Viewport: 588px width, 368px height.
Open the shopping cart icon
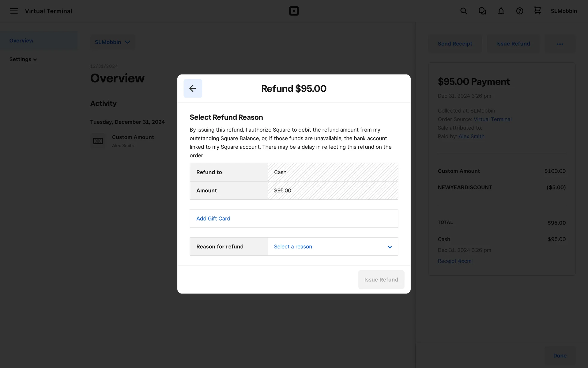click(x=537, y=11)
